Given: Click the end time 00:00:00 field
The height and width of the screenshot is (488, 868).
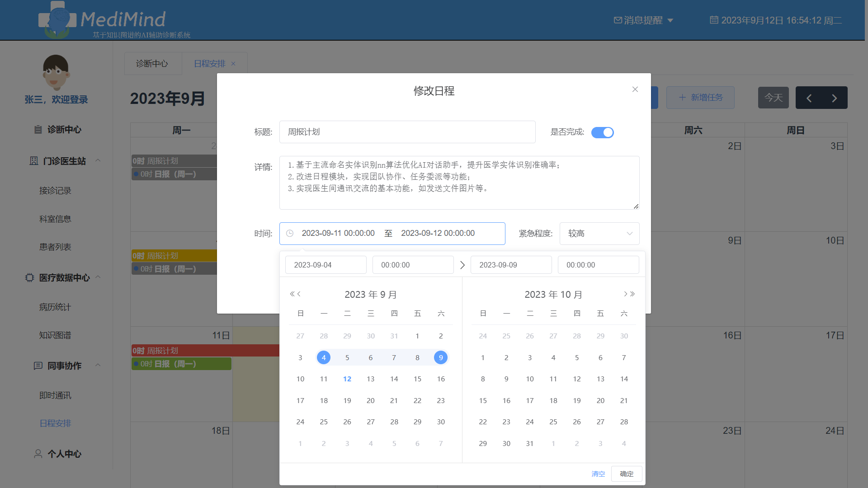Looking at the screenshot, I should [x=599, y=265].
